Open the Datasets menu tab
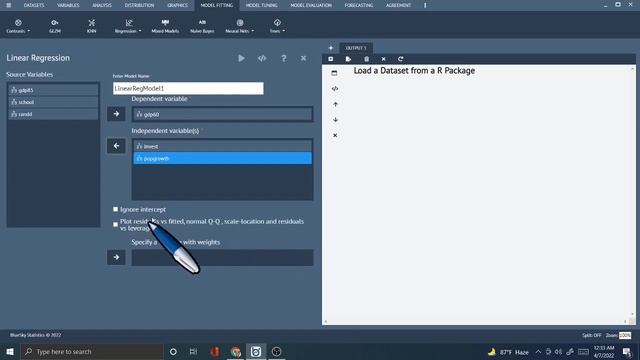This screenshot has height=360, width=640. [x=34, y=5]
